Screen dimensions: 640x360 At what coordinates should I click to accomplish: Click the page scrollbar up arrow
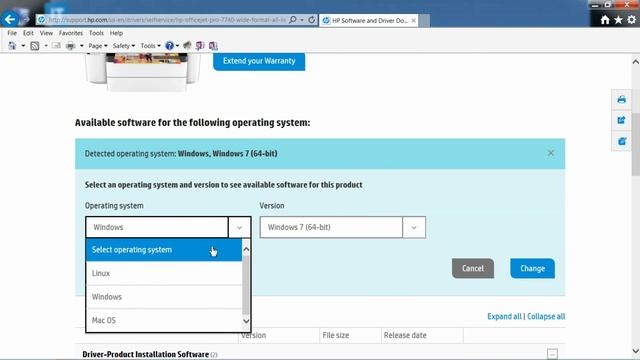coord(636,62)
